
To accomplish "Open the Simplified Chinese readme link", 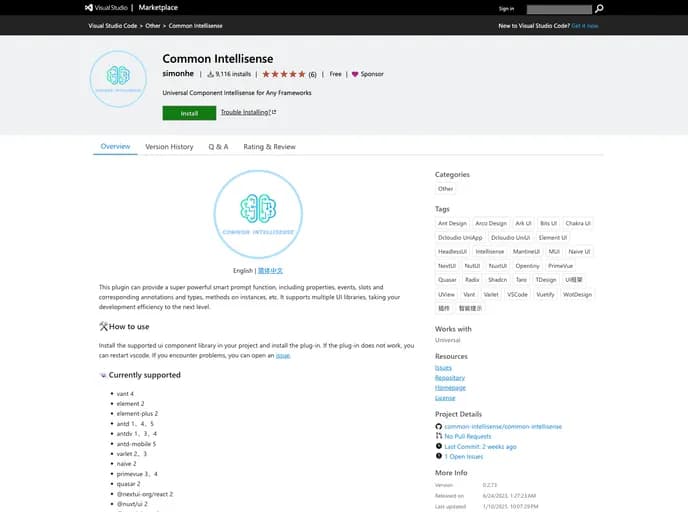I will click(x=270, y=271).
